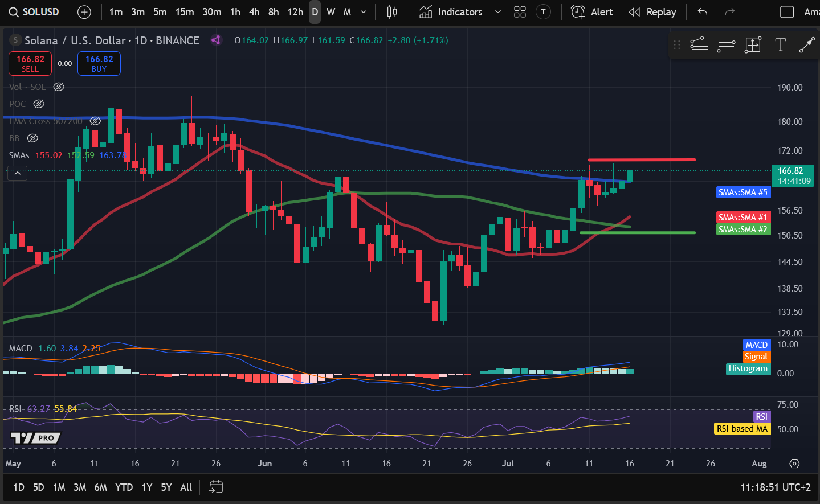Select the measure/crosshair box tool
The width and height of the screenshot is (820, 504).
click(x=753, y=45)
